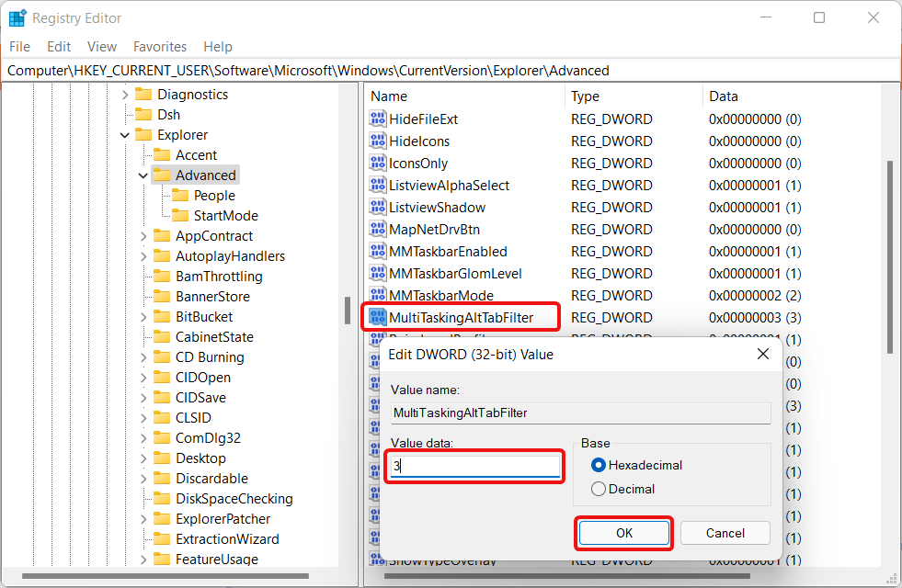Image resolution: width=902 pixels, height=588 pixels.
Task: Select the CabinetState key
Action: [x=214, y=337]
